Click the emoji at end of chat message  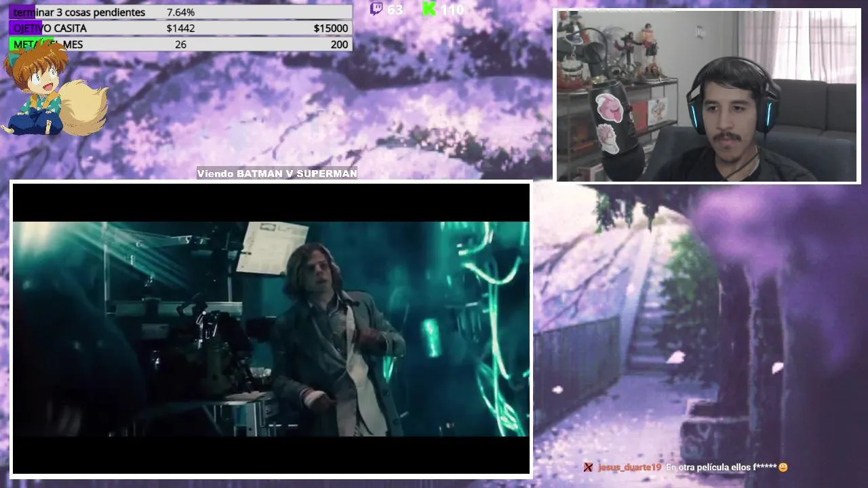(783, 467)
